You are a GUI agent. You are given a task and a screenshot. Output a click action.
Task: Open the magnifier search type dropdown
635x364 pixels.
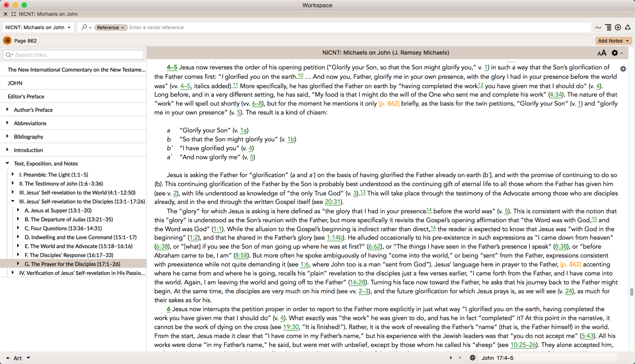tap(86, 28)
